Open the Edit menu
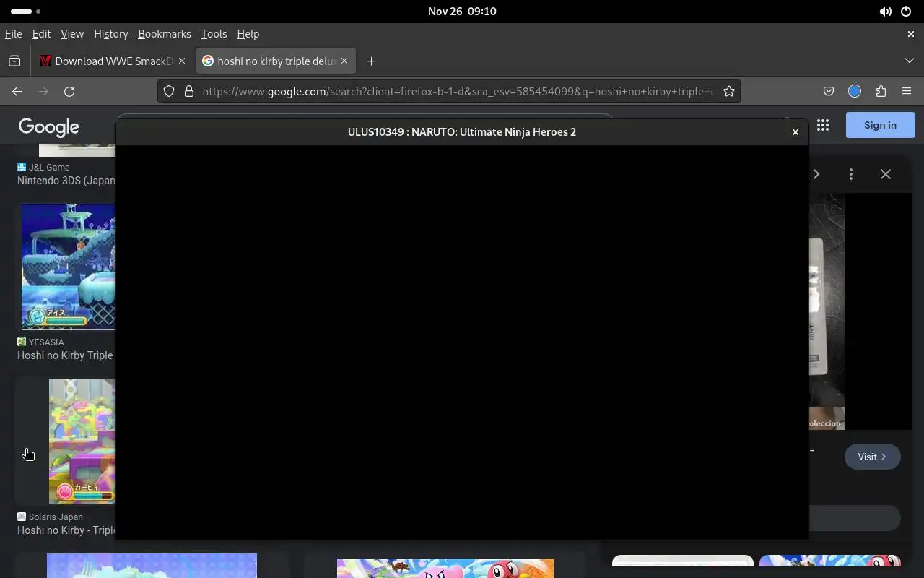The image size is (924, 578). 41,34
